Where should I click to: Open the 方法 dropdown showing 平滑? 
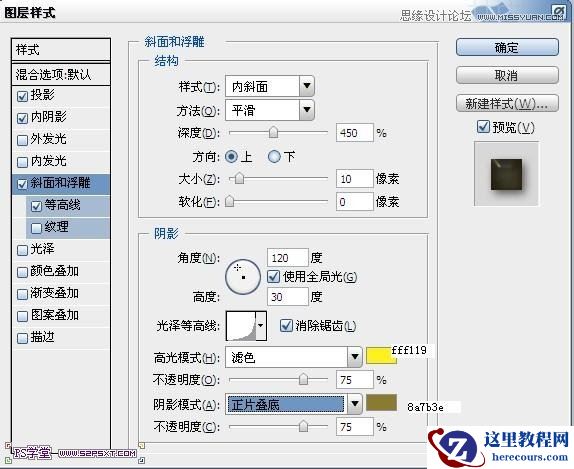click(270, 110)
